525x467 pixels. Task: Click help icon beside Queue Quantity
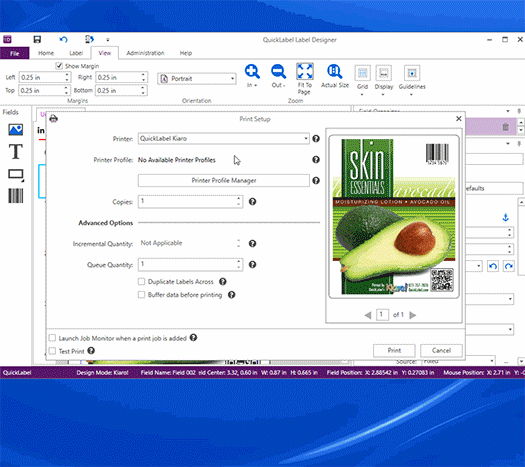(252, 264)
